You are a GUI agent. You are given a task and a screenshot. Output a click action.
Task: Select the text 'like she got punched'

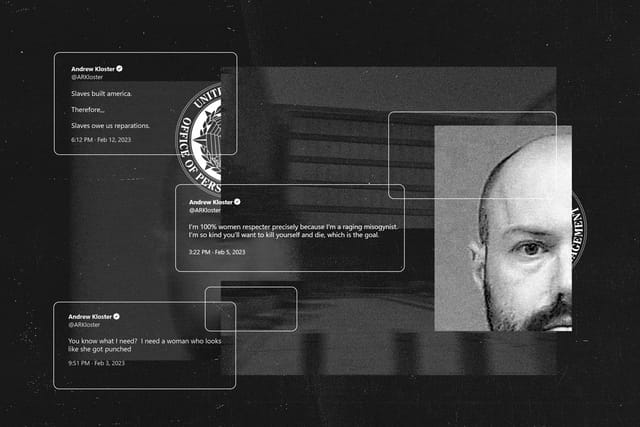click(100, 349)
